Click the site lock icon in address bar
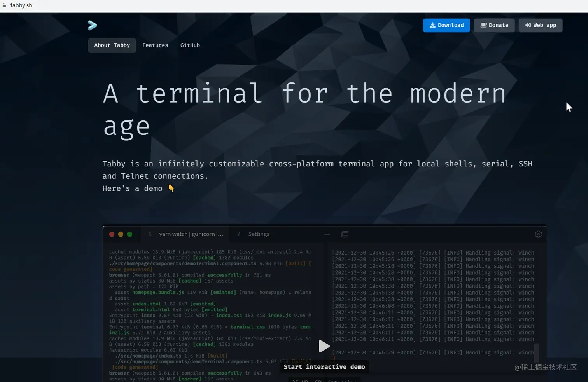The width and height of the screenshot is (588, 382). coord(4,5)
